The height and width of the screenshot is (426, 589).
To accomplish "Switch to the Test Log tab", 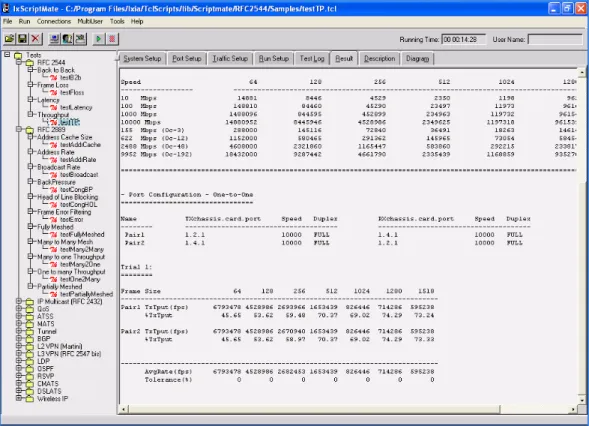I will pos(312,59).
